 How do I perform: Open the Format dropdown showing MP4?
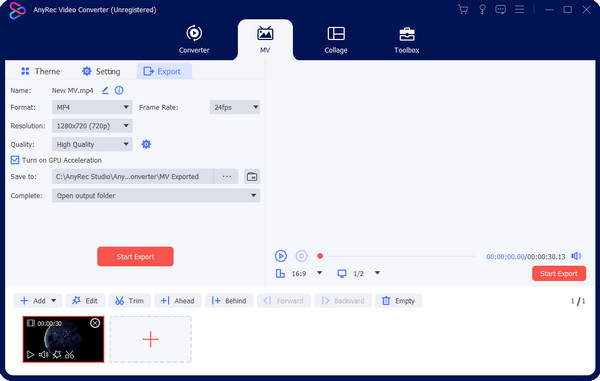pos(92,107)
